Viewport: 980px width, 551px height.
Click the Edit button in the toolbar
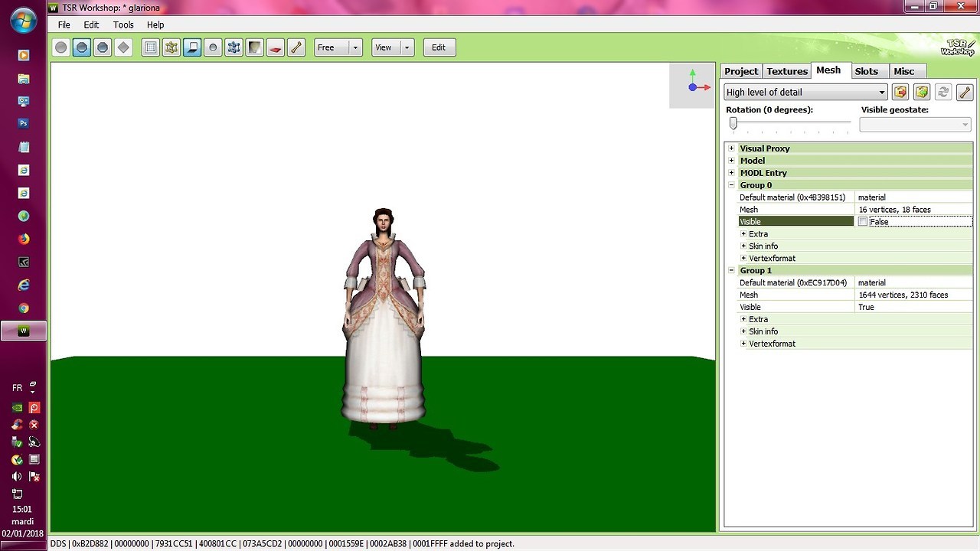point(439,47)
